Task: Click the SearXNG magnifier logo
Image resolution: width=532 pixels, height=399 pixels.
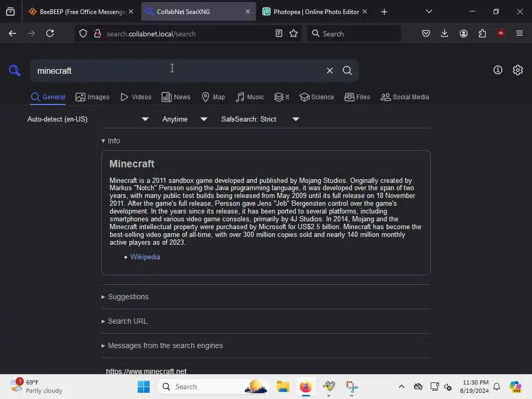Action: pyautogui.click(x=15, y=71)
